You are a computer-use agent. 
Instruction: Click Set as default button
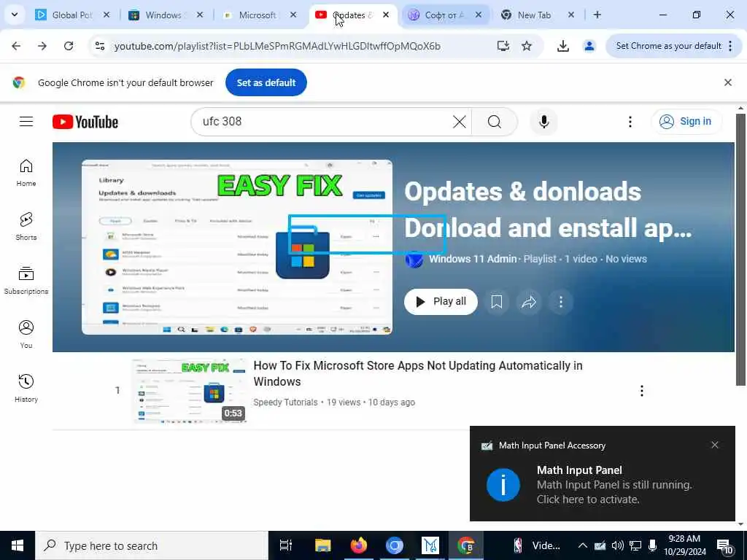click(x=266, y=82)
